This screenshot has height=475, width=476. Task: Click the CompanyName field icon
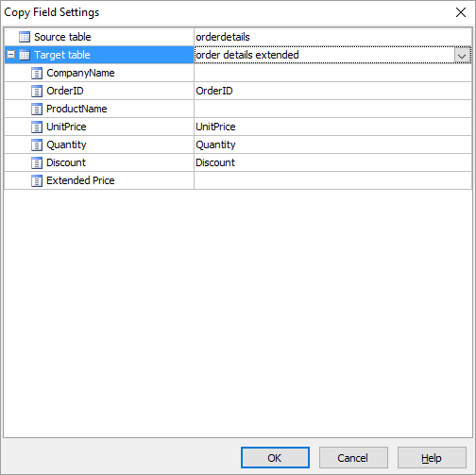click(x=37, y=73)
